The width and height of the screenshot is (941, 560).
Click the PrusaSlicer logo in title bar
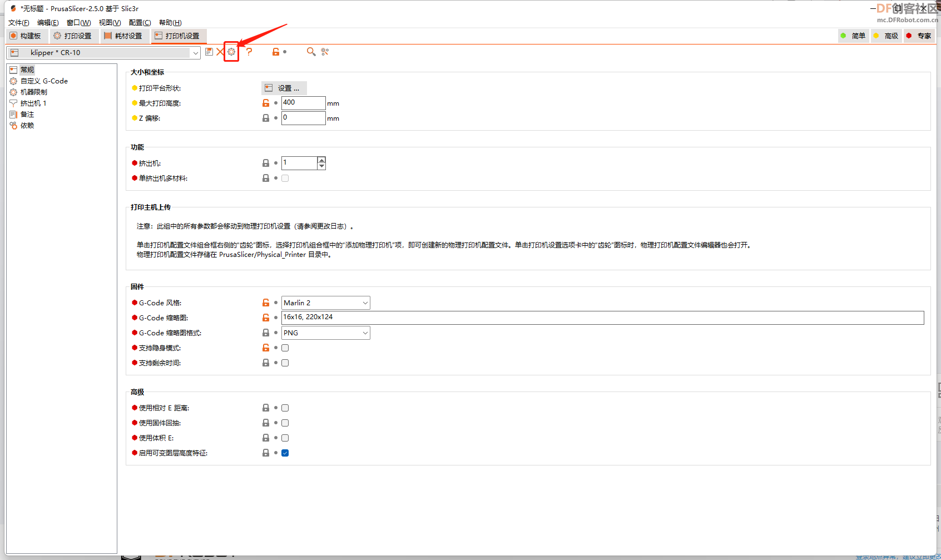(x=13, y=8)
